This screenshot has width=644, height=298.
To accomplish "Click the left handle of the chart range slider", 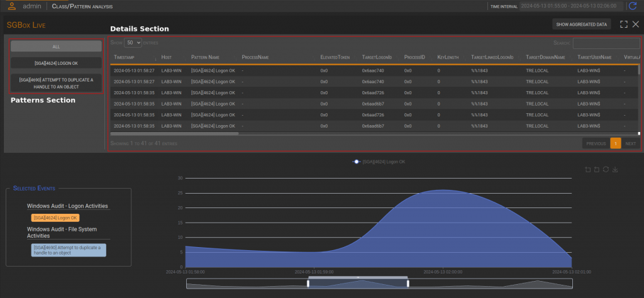I will pyautogui.click(x=308, y=283).
